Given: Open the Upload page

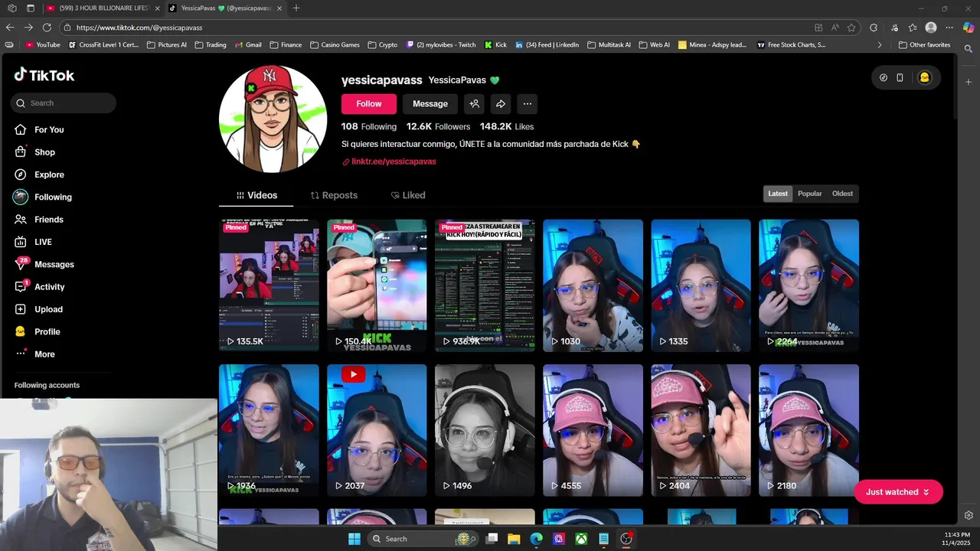Looking at the screenshot, I should point(38,309).
